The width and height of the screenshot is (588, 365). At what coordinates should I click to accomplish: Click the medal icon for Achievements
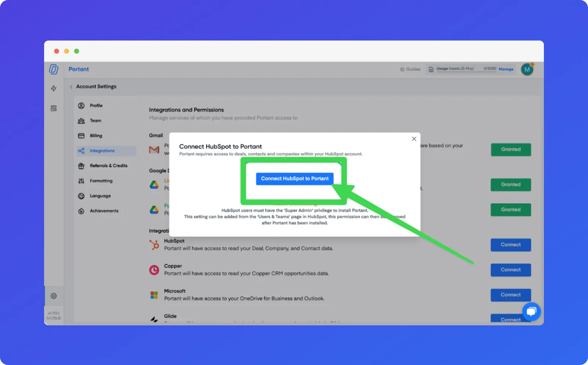81,211
